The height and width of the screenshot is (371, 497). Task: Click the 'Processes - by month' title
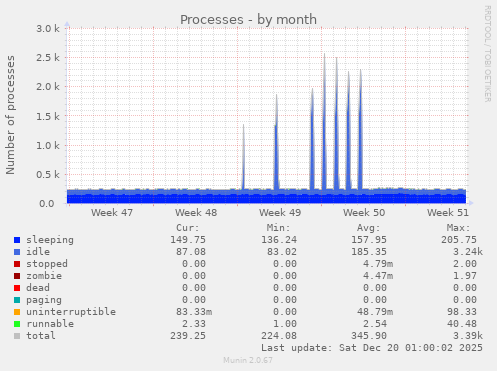click(x=248, y=20)
